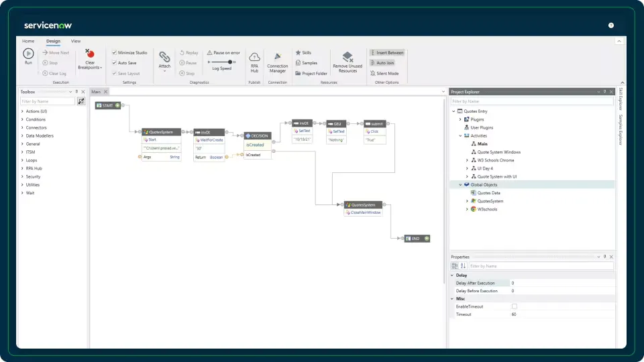Viewport: 644px width, 362px height.
Task: Expand Connectors category
Action: pos(22,127)
